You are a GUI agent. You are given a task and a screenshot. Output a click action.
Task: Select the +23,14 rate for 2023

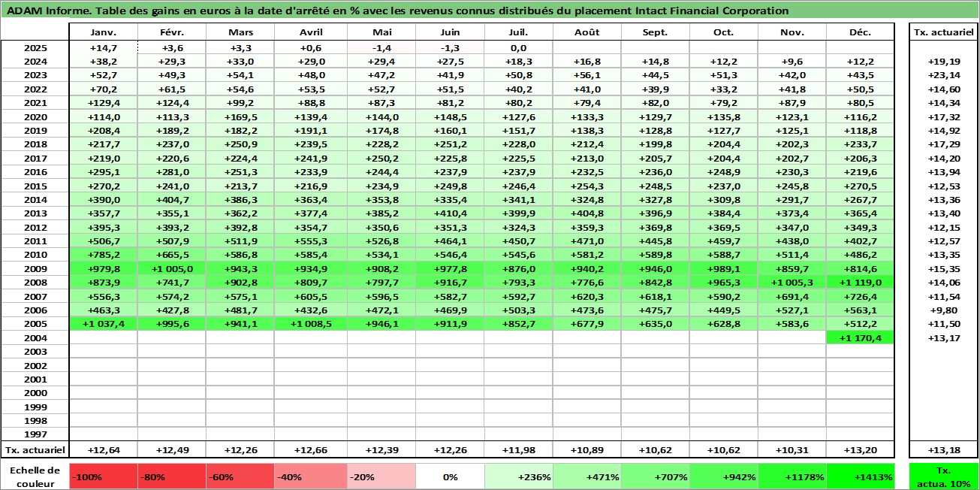pos(944,76)
